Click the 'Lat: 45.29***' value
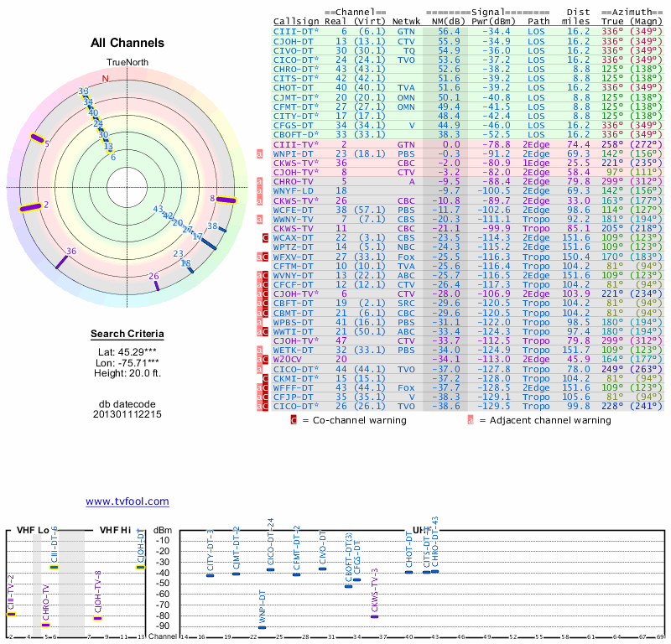 [127, 352]
